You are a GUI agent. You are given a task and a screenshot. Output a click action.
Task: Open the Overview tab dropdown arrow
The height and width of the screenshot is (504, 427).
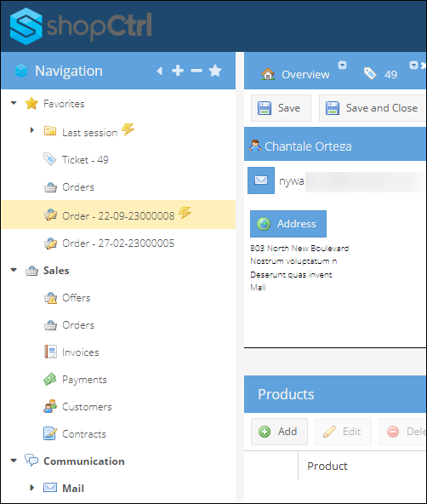click(343, 66)
